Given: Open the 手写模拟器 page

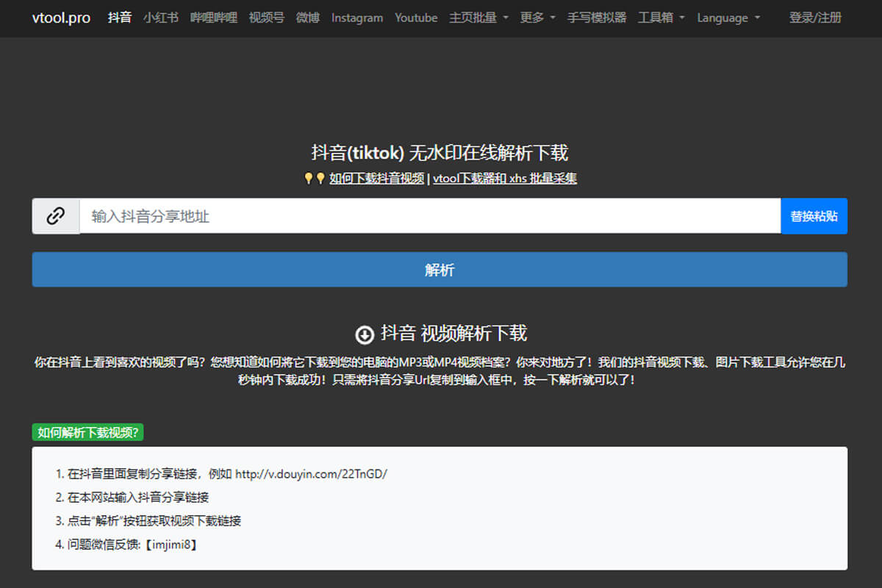Looking at the screenshot, I should [596, 18].
